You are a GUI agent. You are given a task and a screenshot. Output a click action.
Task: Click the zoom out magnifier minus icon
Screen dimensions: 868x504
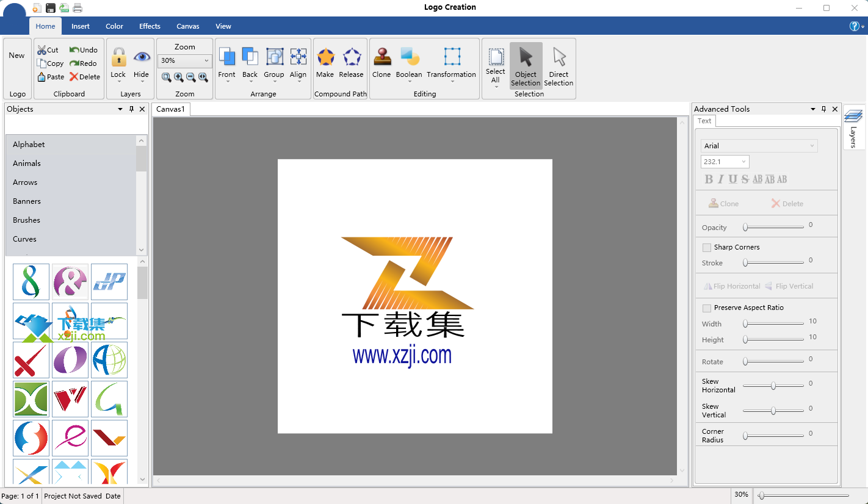pos(191,77)
